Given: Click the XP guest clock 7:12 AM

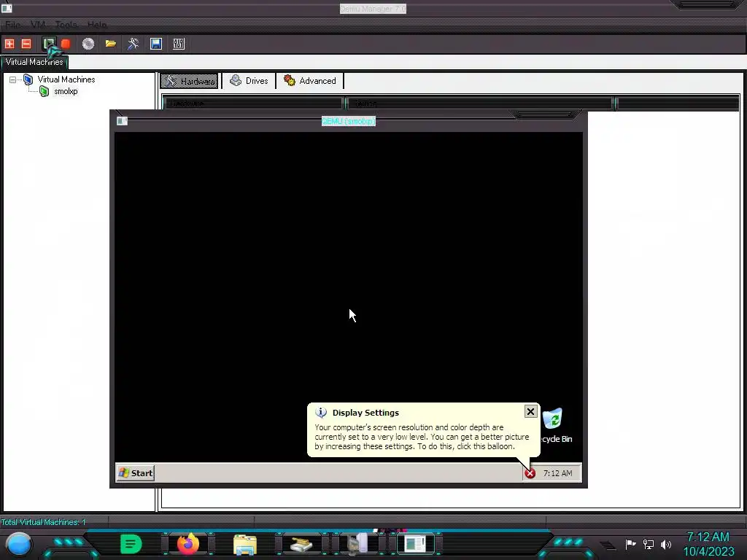Looking at the screenshot, I should (x=558, y=473).
